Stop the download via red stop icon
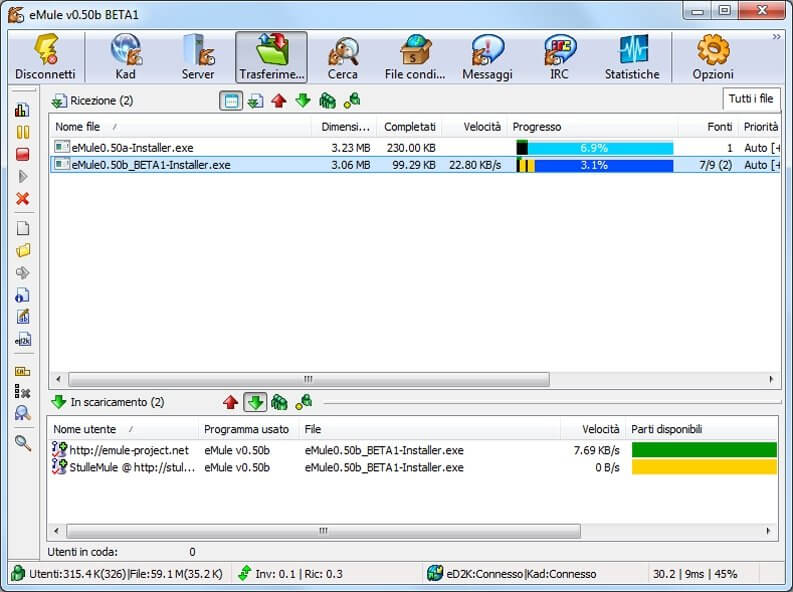The width and height of the screenshot is (793, 592). pyautogui.click(x=22, y=154)
